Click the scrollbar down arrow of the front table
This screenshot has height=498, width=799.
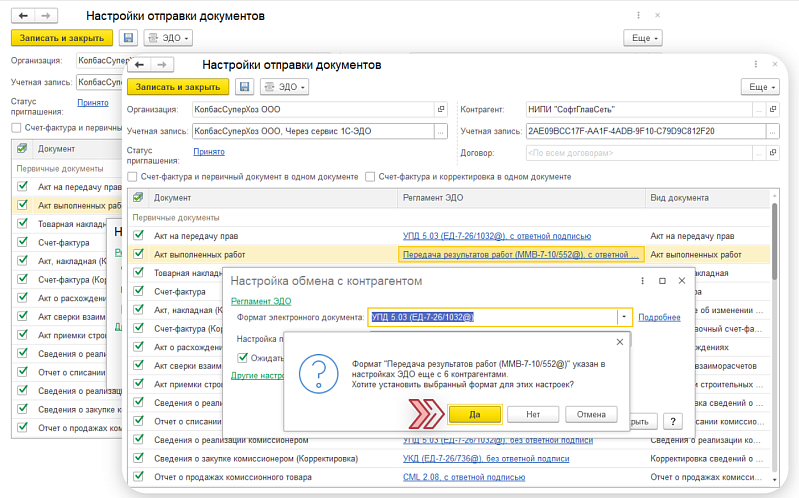click(x=775, y=480)
